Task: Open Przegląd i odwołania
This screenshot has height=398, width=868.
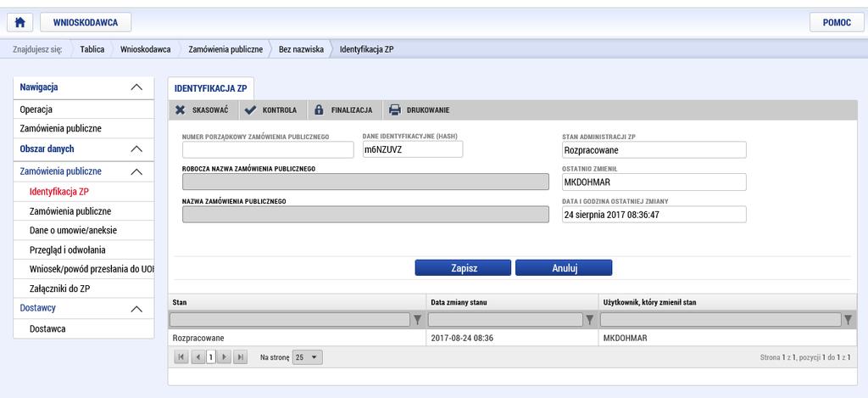Action: coord(84,250)
